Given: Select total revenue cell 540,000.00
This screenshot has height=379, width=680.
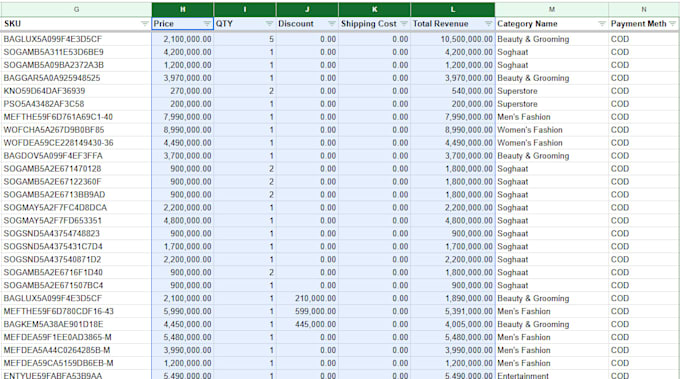Looking at the screenshot, I should (x=453, y=91).
